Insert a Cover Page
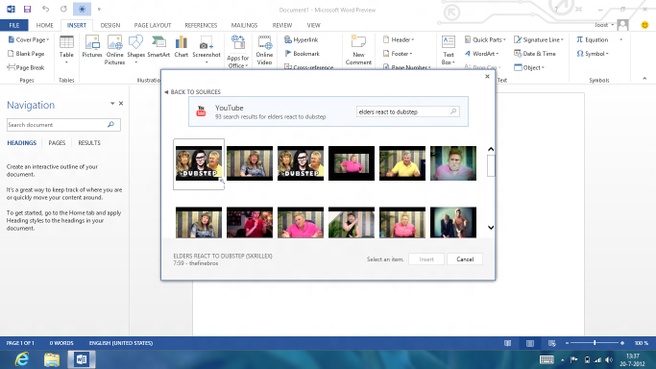The width and height of the screenshot is (656, 369). (x=28, y=40)
